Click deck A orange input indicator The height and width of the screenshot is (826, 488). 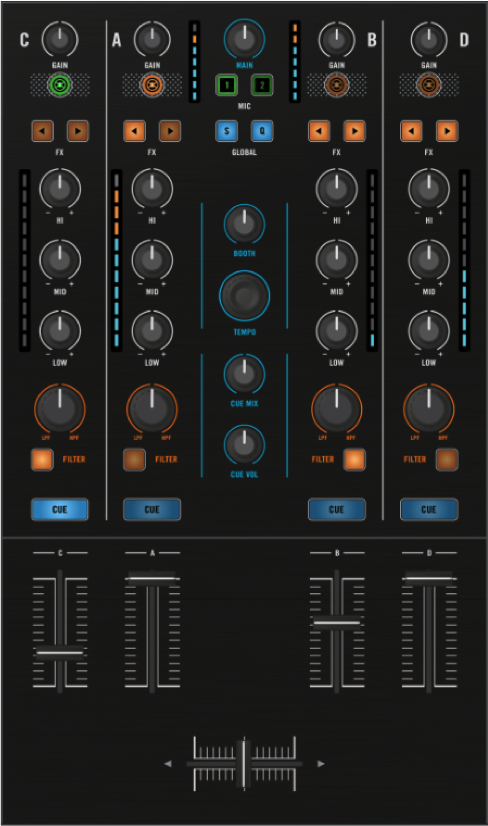coord(152,84)
